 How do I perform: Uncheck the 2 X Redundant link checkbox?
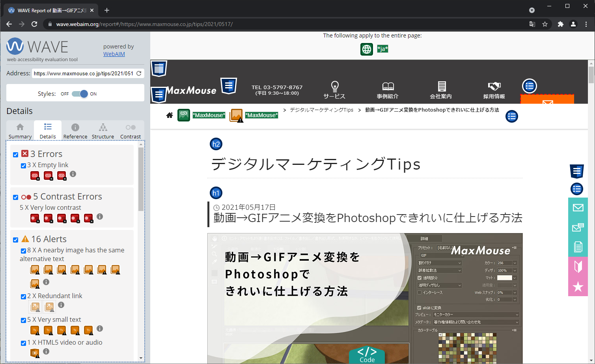(x=23, y=297)
